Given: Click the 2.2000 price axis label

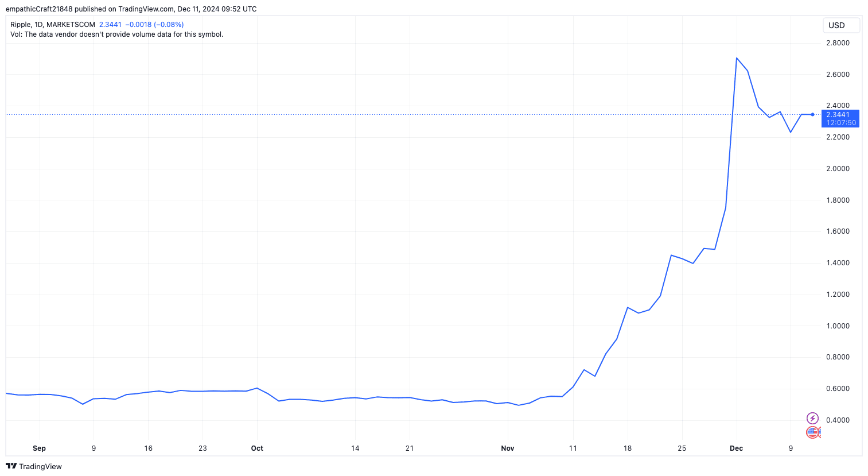Looking at the screenshot, I should pyautogui.click(x=838, y=137).
